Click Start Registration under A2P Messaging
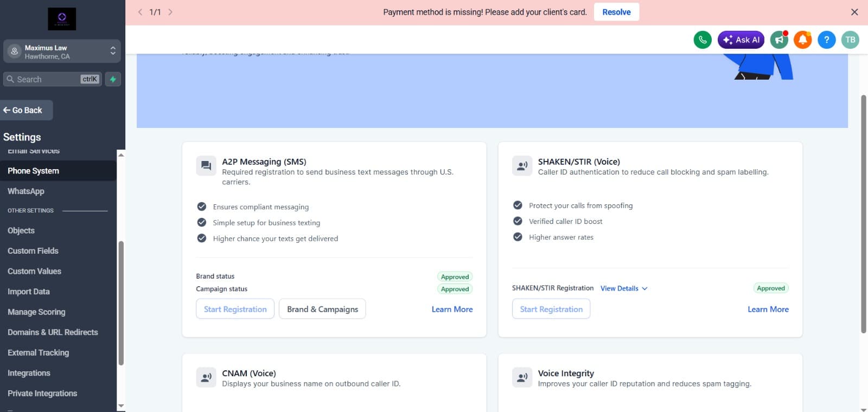 [x=235, y=309]
